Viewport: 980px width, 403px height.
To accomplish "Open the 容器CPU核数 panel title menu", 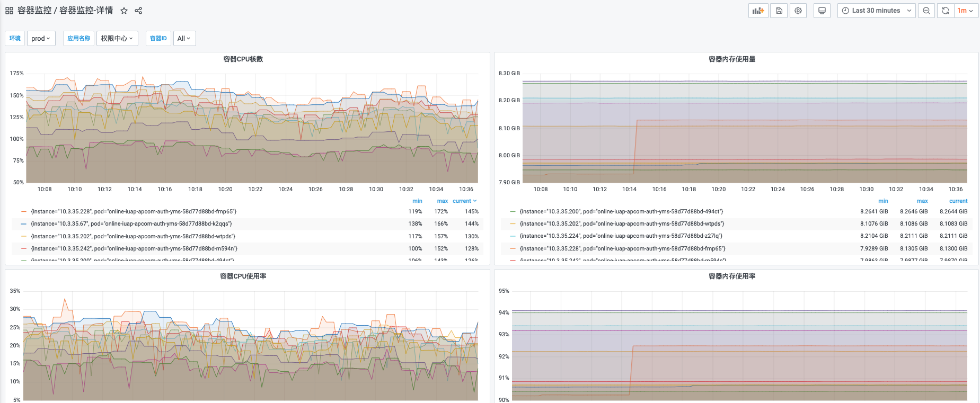I will [x=243, y=59].
